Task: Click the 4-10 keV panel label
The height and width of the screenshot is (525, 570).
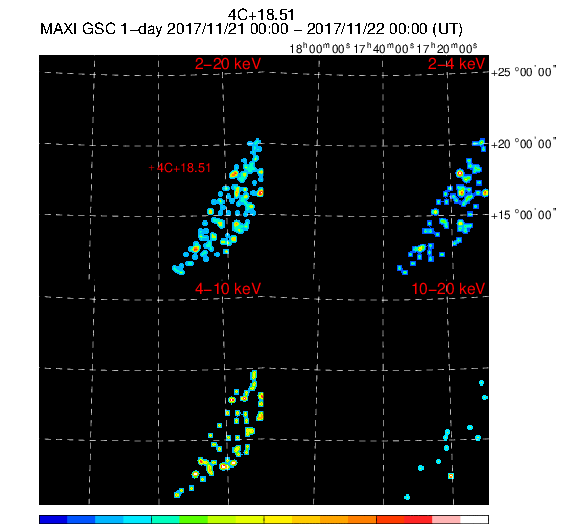Action: 228,289
